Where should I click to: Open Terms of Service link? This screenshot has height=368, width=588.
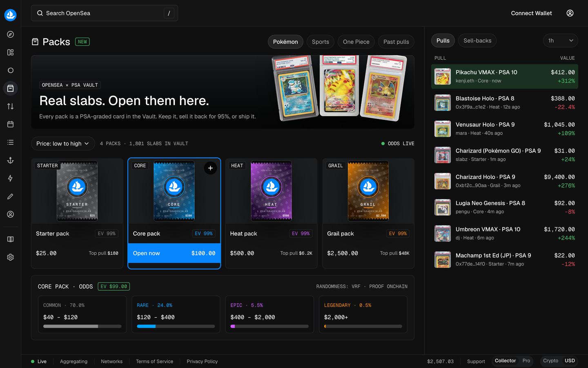[x=154, y=361]
